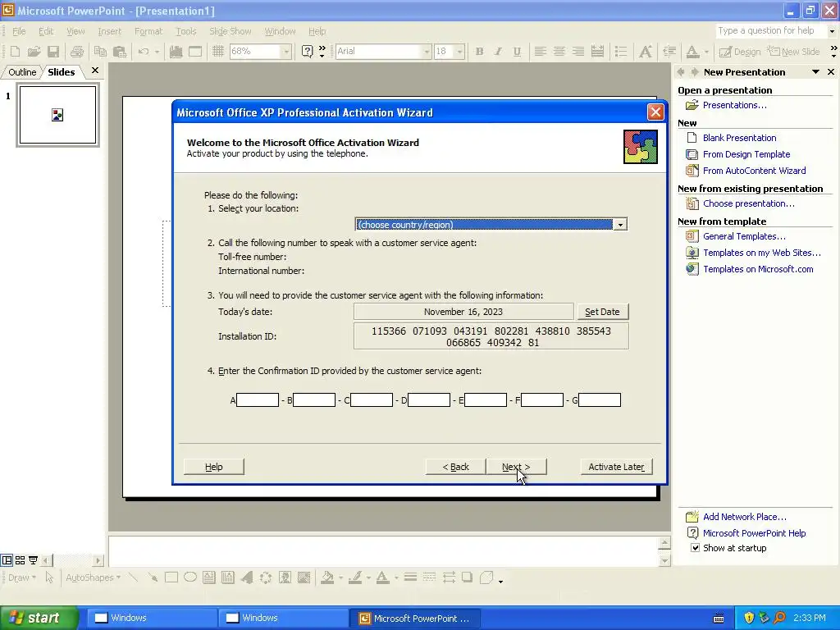Open the Format menu

(x=148, y=31)
